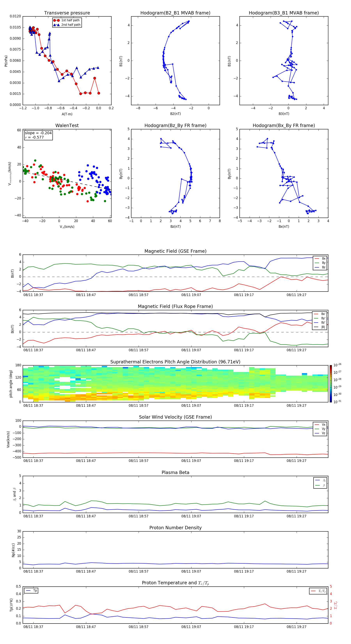
Task: Click the 'V_A(km/s)' axis label in WalenTest
Action: (x=67, y=227)
